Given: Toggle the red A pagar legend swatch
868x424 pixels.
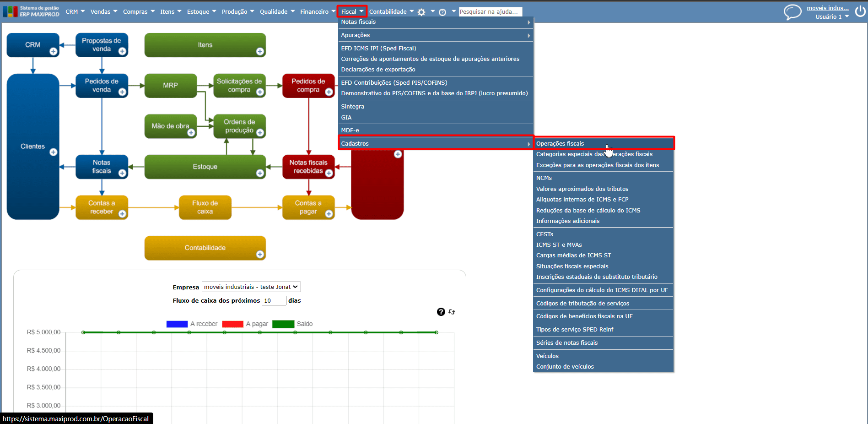Looking at the screenshot, I should click(x=232, y=324).
